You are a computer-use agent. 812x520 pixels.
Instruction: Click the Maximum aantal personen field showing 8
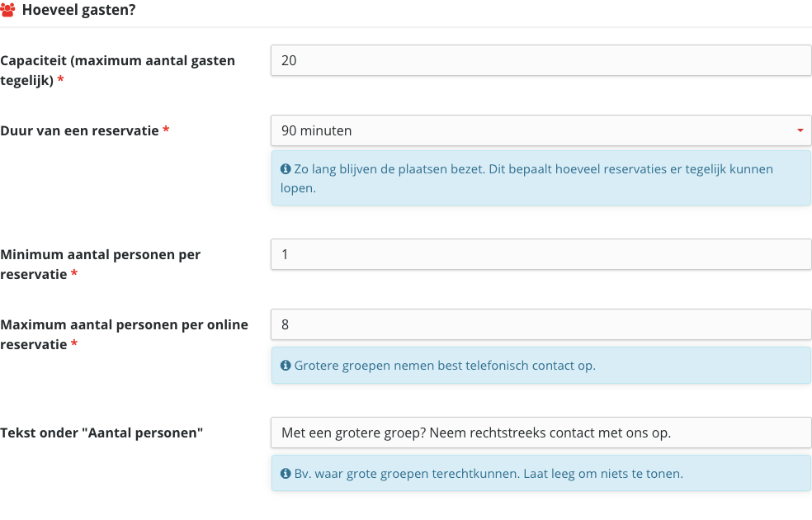point(541,324)
